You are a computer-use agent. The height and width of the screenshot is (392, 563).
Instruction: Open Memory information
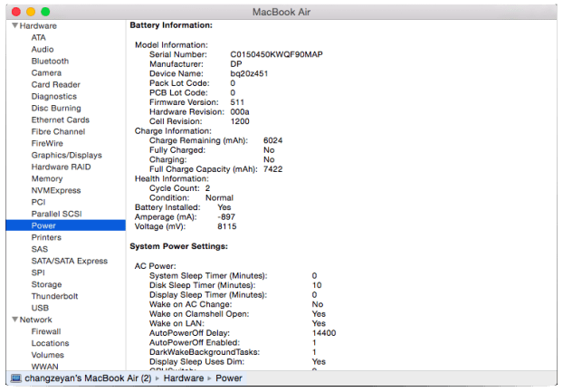coord(47,178)
